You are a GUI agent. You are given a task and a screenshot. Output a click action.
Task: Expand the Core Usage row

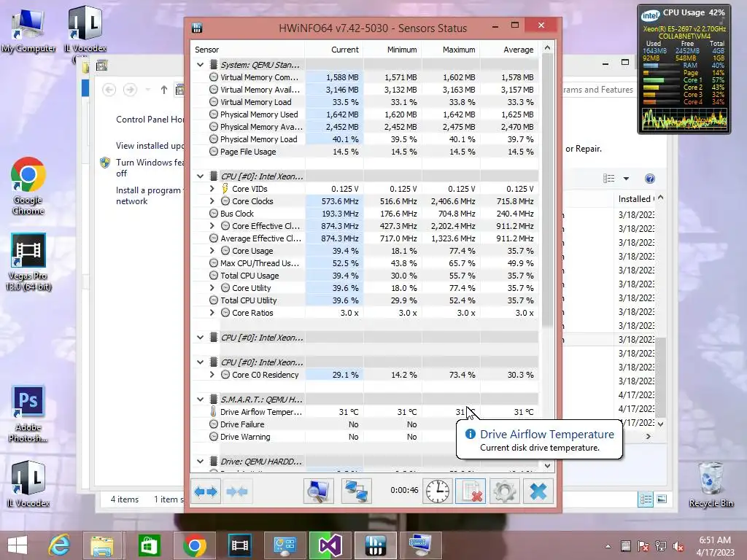click(x=212, y=251)
